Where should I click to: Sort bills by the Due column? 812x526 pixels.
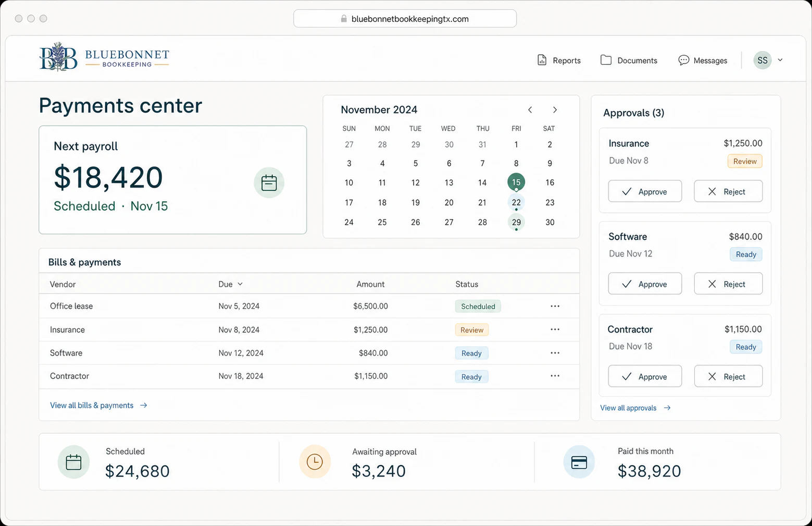tap(230, 284)
